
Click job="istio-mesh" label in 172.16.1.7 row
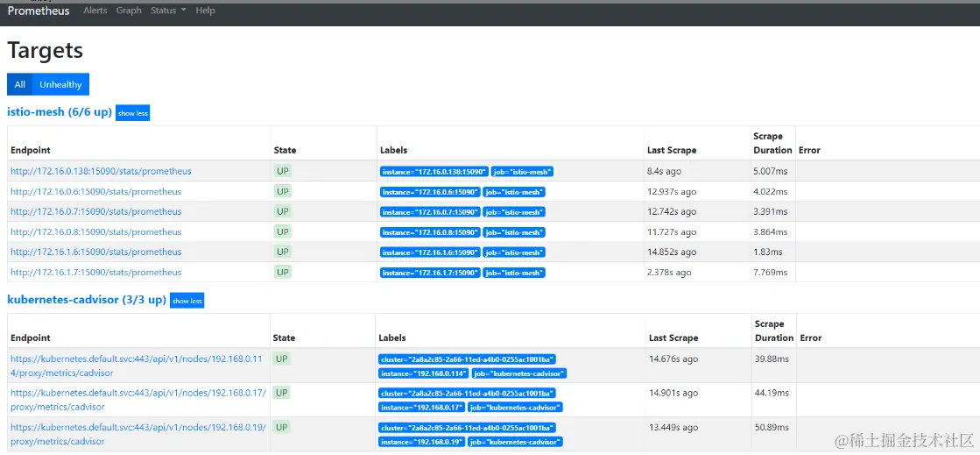coord(514,273)
